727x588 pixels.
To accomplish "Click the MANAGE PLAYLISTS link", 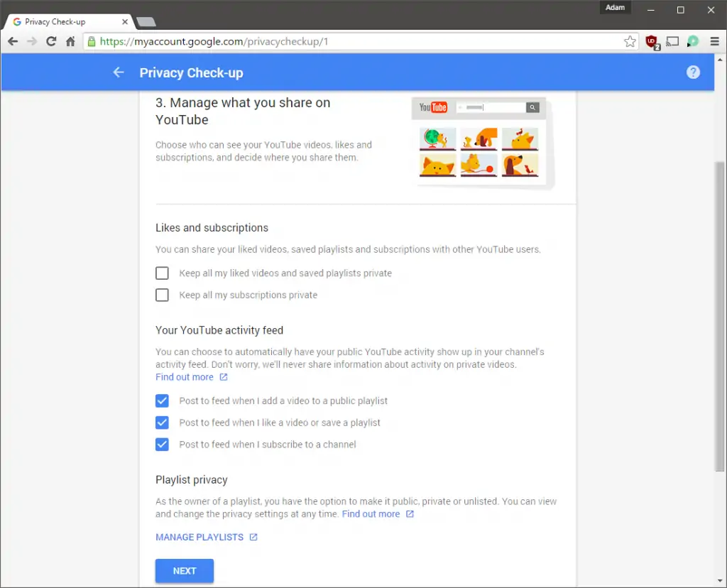I will (199, 537).
